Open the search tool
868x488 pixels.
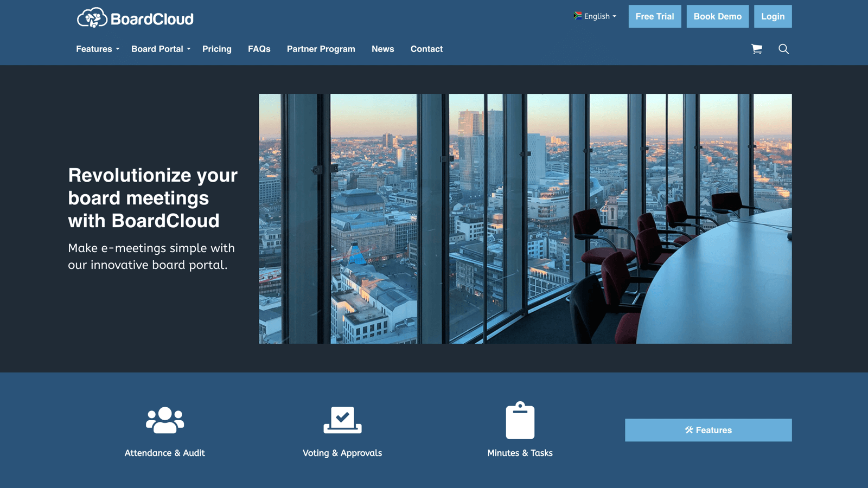click(x=783, y=49)
